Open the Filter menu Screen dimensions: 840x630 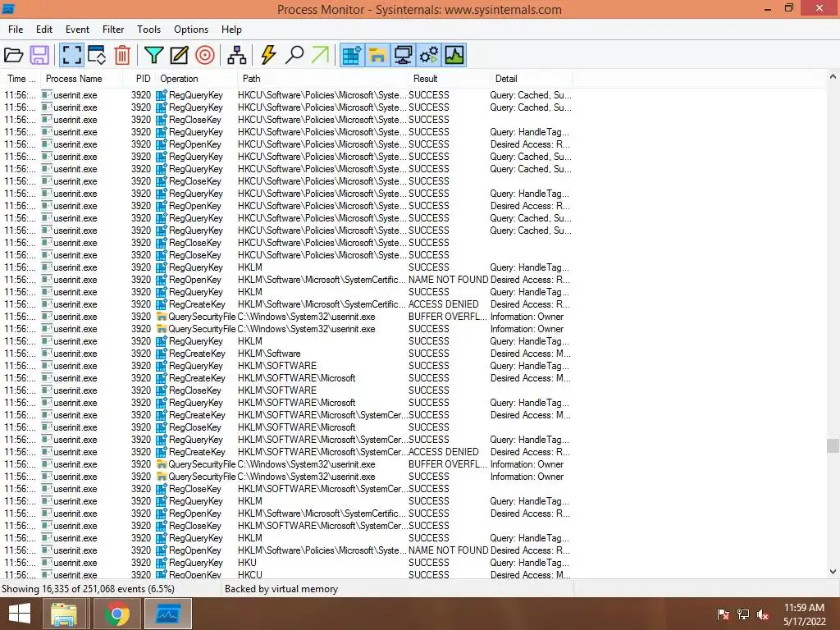[x=113, y=30]
